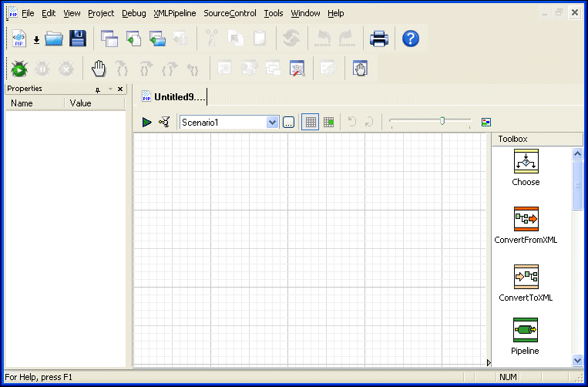Screen dimensions: 588x387
Task: Click the ellipsis button beside Scenario1
Action: (x=288, y=122)
